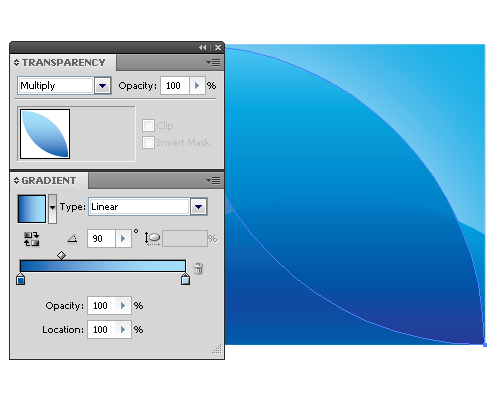Click the gradient angle stepper arrow
500x410 pixels.
tap(123, 239)
